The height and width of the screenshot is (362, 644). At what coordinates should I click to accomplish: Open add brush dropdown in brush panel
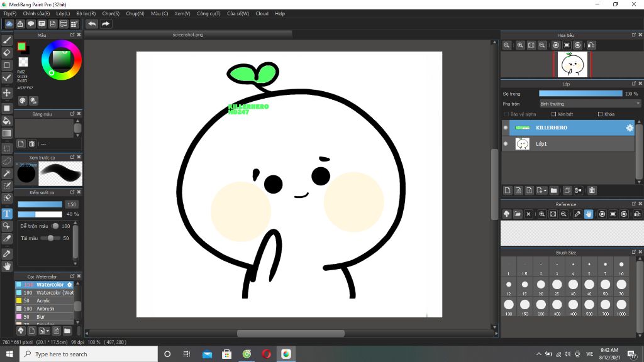pos(48,331)
